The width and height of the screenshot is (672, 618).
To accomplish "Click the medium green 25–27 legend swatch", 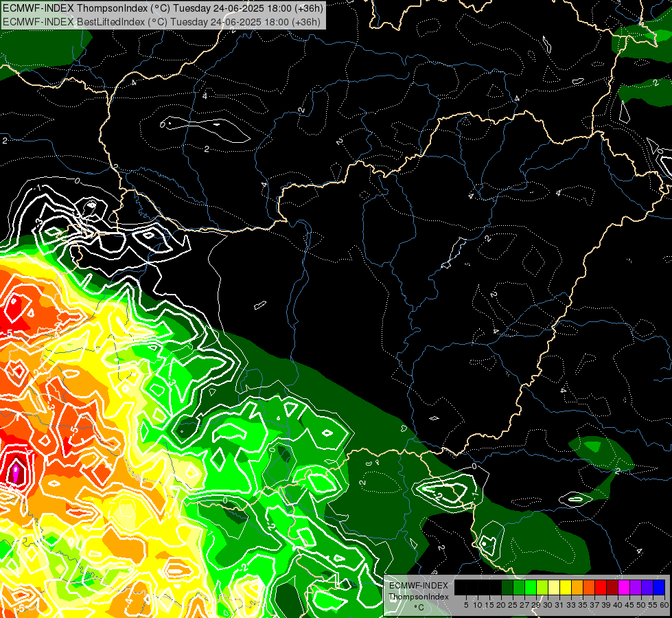I will click(519, 587).
